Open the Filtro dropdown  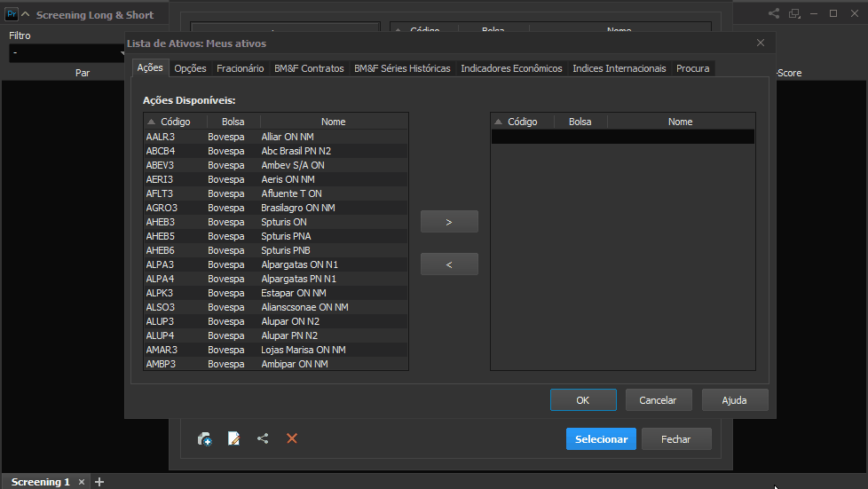tap(67, 53)
